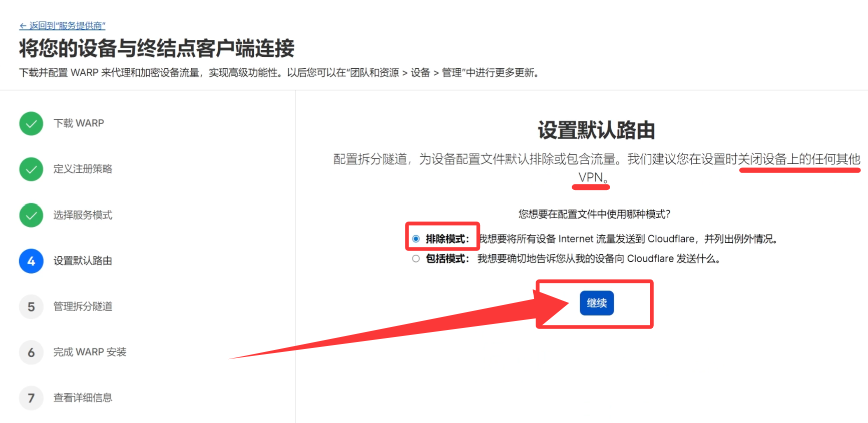Click the green checkmark for 选择服务模式
The height and width of the screenshot is (423, 868).
pyautogui.click(x=31, y=215)
